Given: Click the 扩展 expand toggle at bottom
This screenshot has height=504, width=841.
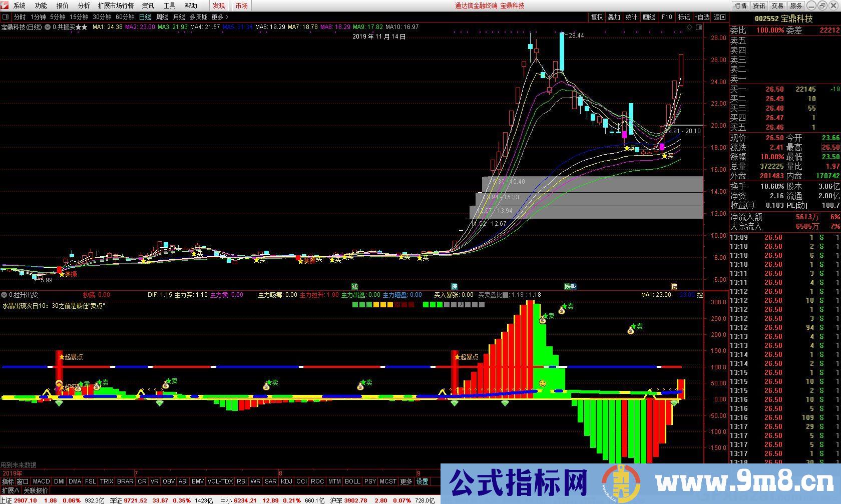Looking at the screenshot, I should pyautogui.click(x=10, y=490).
